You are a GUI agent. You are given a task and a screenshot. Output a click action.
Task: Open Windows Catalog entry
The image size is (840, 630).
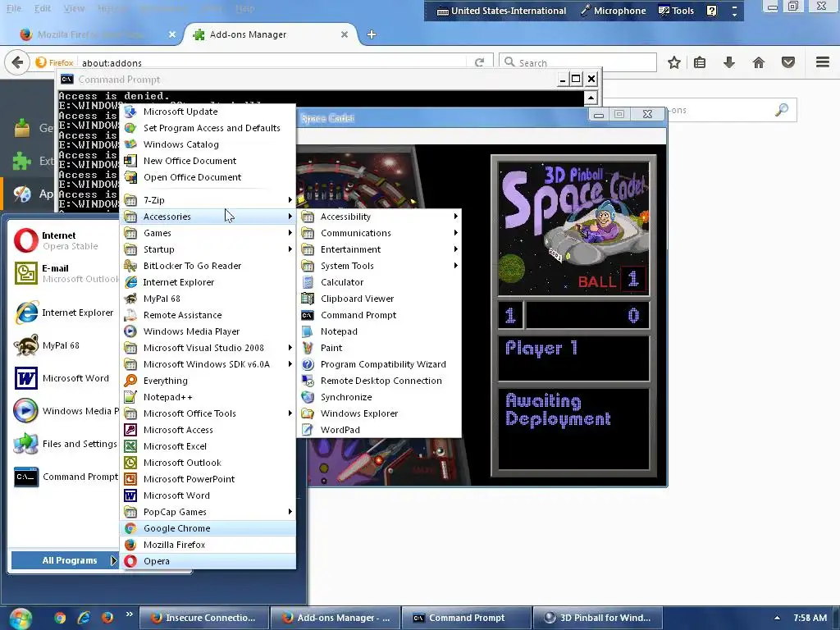[x=208, y=144]
